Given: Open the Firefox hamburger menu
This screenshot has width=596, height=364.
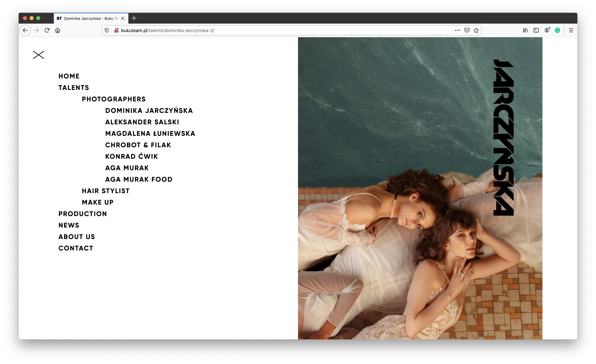Looking at the screenshot, I should (571, 30).
